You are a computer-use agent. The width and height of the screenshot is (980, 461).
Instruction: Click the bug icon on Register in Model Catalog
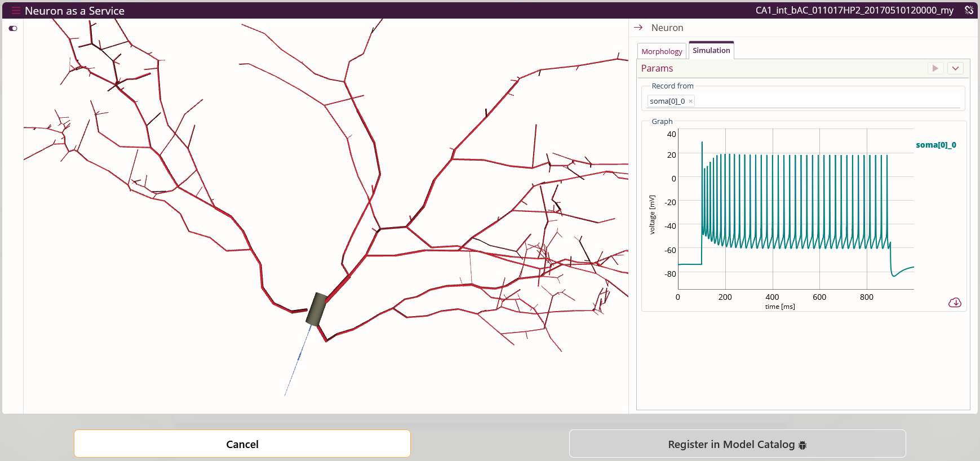point(802,445)
